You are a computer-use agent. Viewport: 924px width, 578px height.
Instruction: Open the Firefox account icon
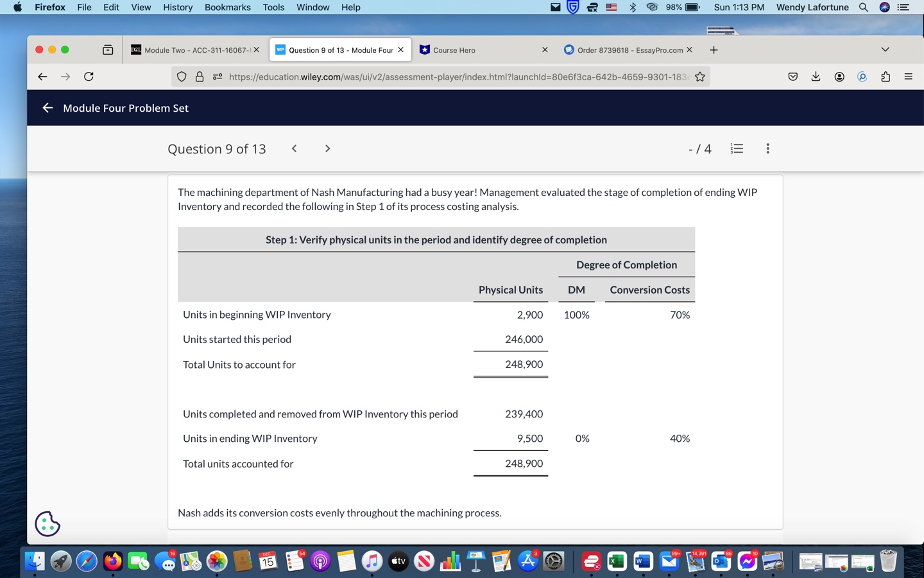[x=839, y=76]
